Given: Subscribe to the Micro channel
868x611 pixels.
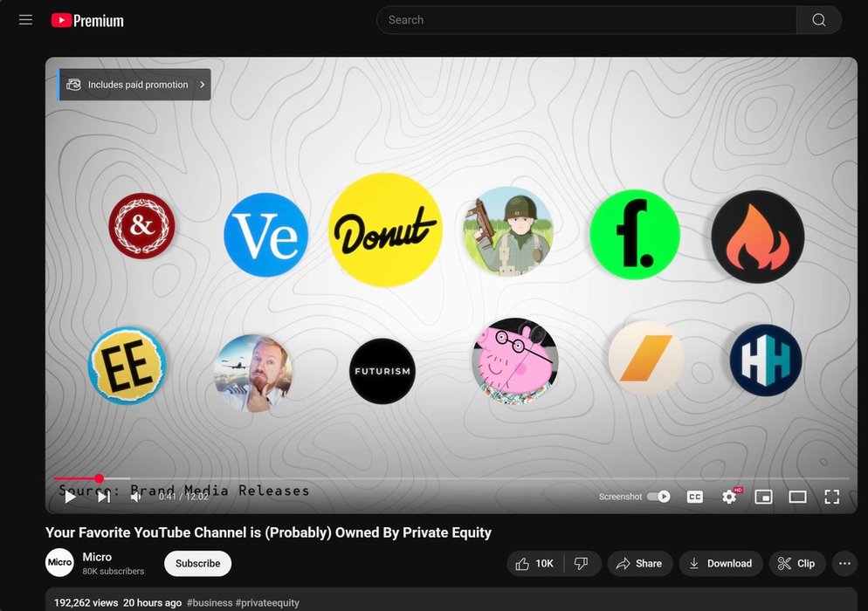Looking at the screenshot, I should coord(197,563).
